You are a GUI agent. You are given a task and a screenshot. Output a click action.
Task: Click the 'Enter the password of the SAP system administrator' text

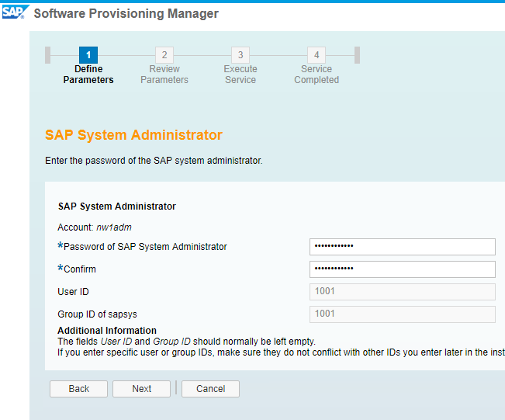[154, 161]
